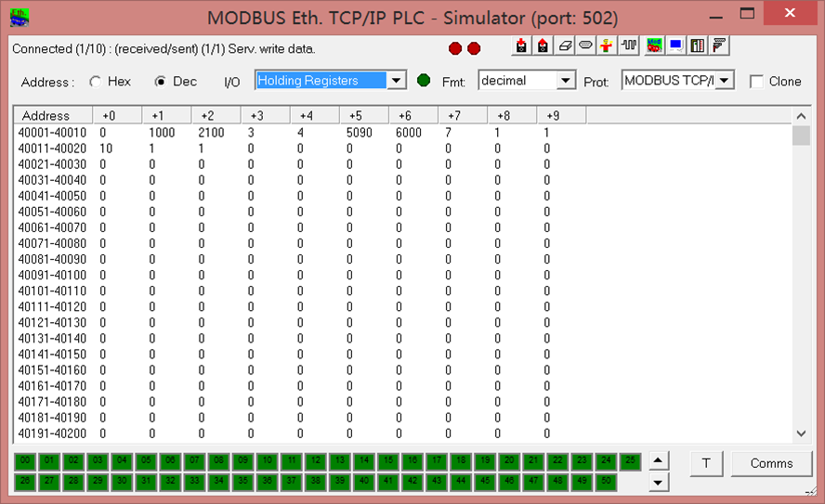
Task: Click station button 00
Action: coord(25,461)
